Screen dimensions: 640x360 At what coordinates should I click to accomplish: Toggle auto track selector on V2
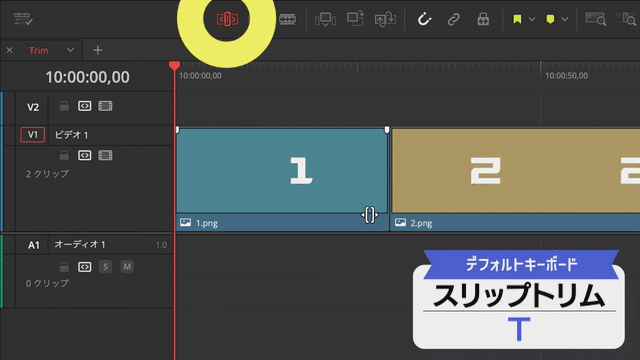(84, 106)
